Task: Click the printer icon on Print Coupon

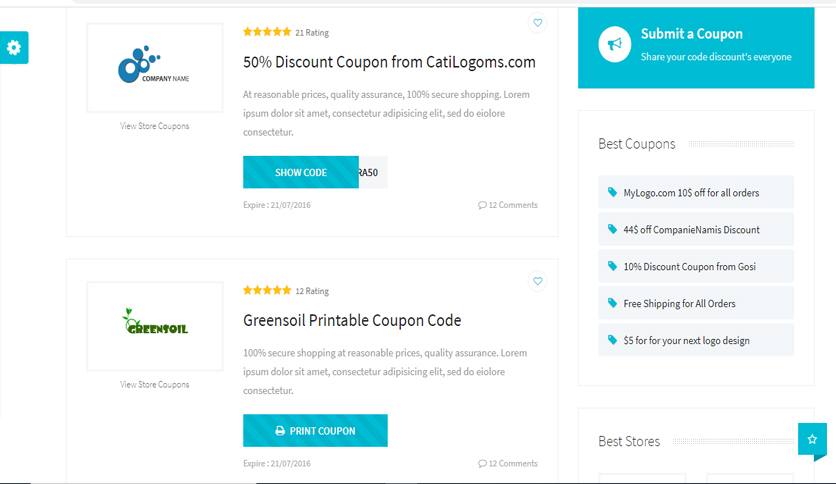Action: click(280, 431)
